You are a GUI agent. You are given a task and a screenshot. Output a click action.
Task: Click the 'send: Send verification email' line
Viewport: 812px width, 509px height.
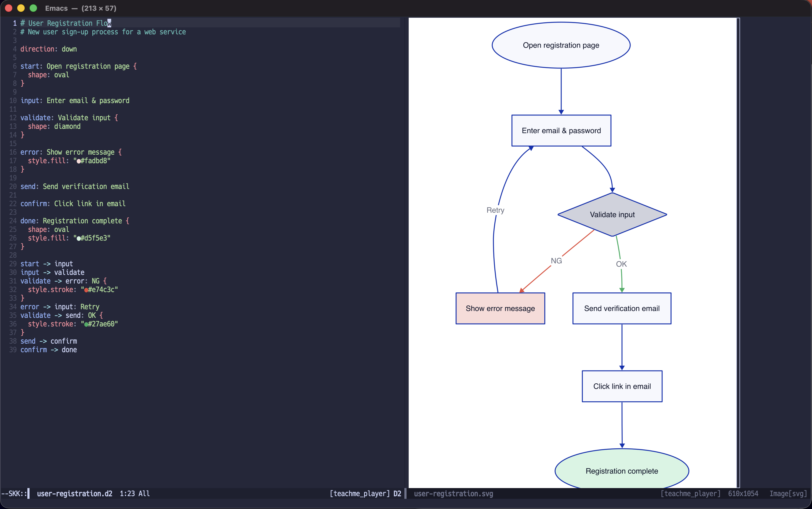75,187
